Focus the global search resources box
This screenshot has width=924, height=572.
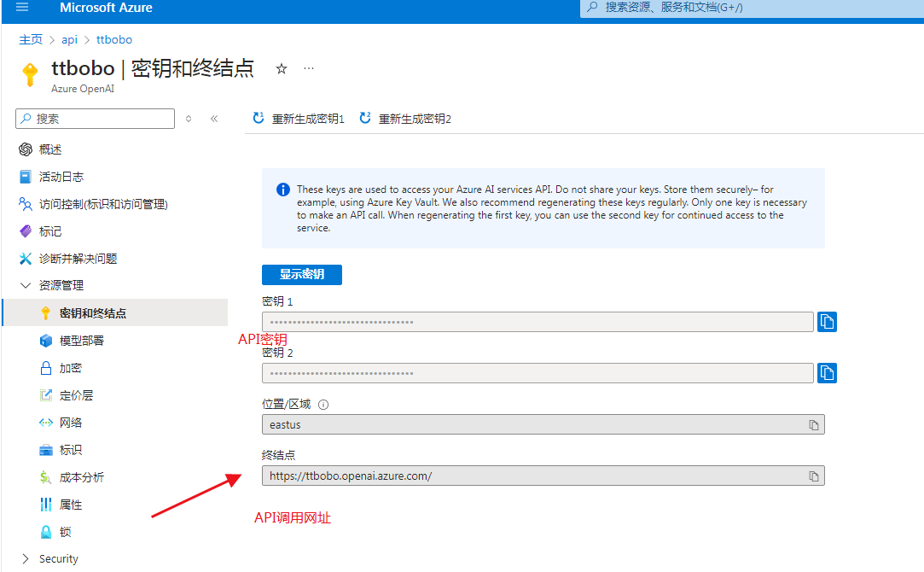pos(752,8)
